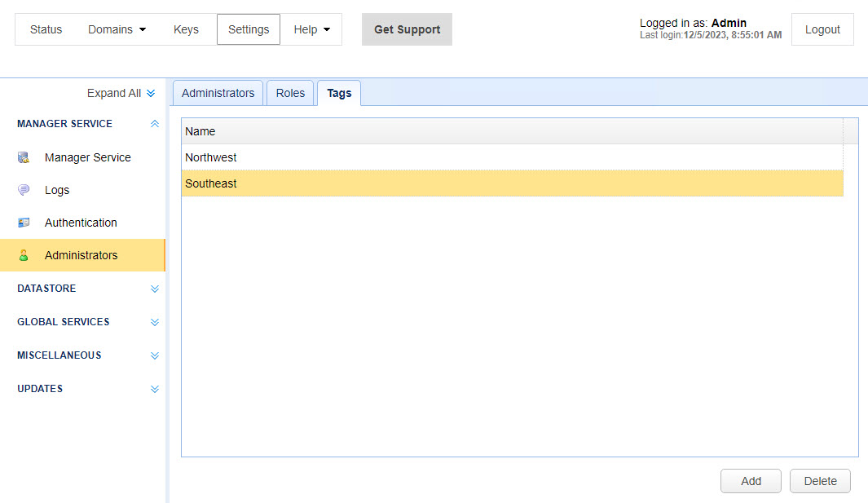Open the Keys page
The image size is (868, 503).
click(x=186, y=29)
